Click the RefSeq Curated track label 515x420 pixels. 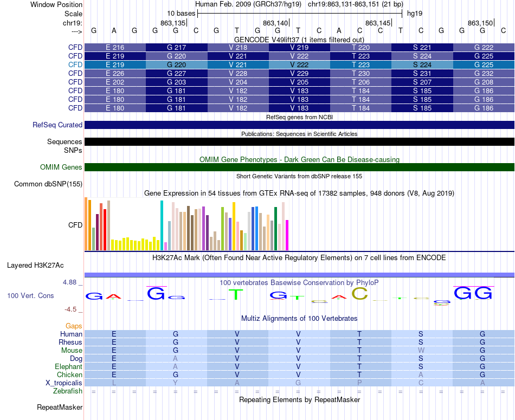(57, 125)
